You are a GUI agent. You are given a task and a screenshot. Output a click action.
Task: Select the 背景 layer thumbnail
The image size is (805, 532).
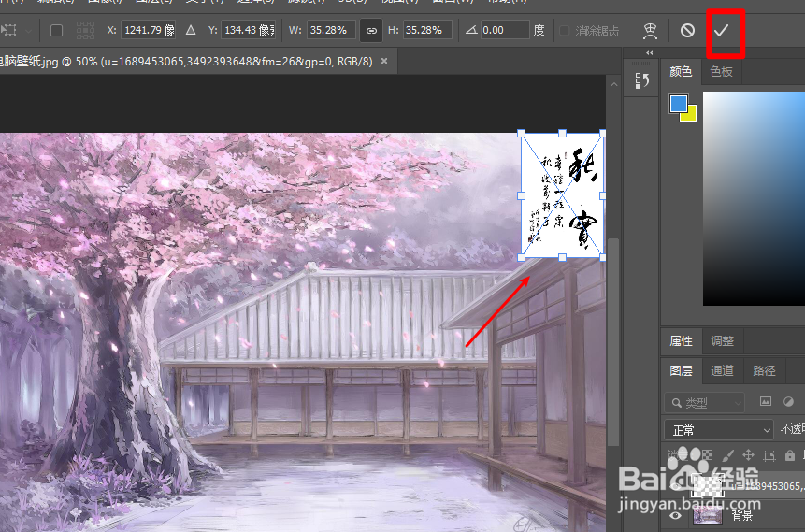[x=708, y=515]
